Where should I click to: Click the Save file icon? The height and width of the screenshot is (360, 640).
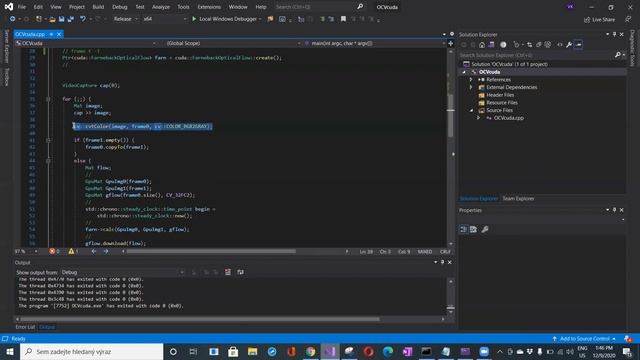61,19
